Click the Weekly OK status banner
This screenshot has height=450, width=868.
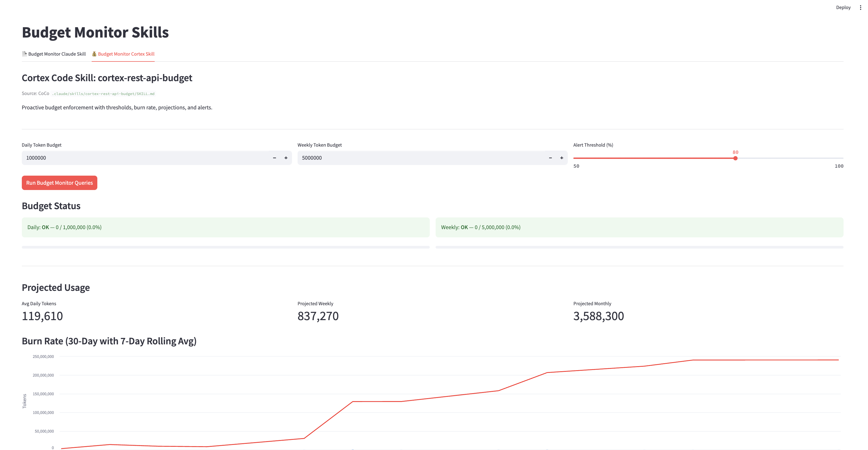coord(639,227)
